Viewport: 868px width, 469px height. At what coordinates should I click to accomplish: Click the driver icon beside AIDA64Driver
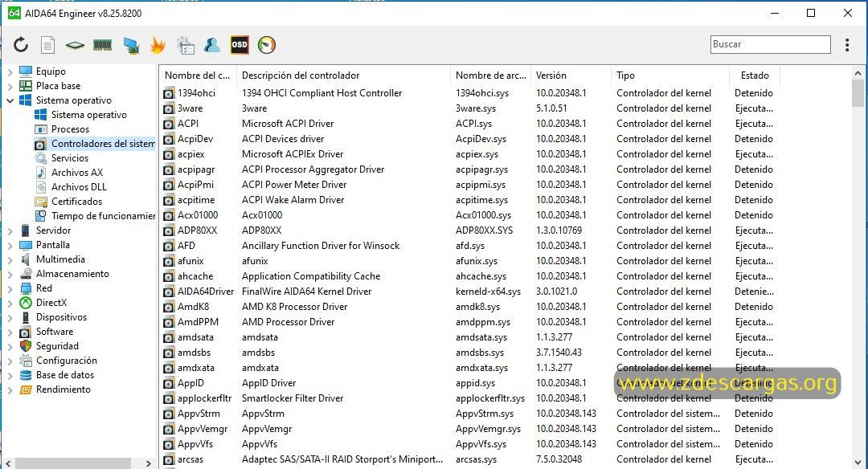[x=168, y=292]
